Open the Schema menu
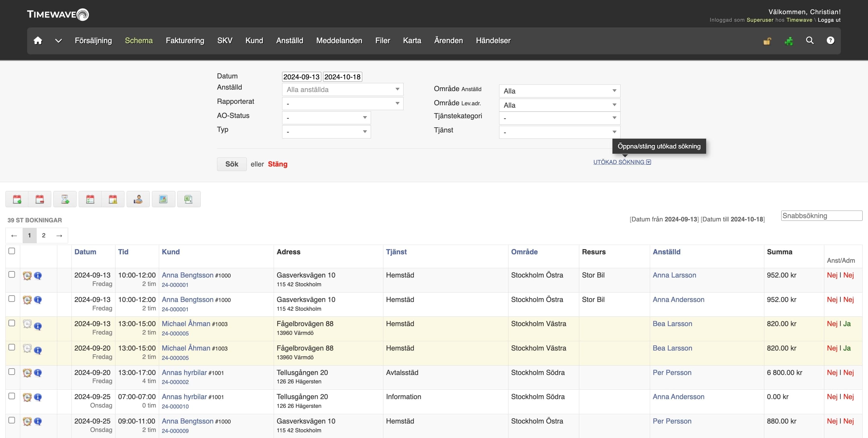868x438 pixels. 139,40
